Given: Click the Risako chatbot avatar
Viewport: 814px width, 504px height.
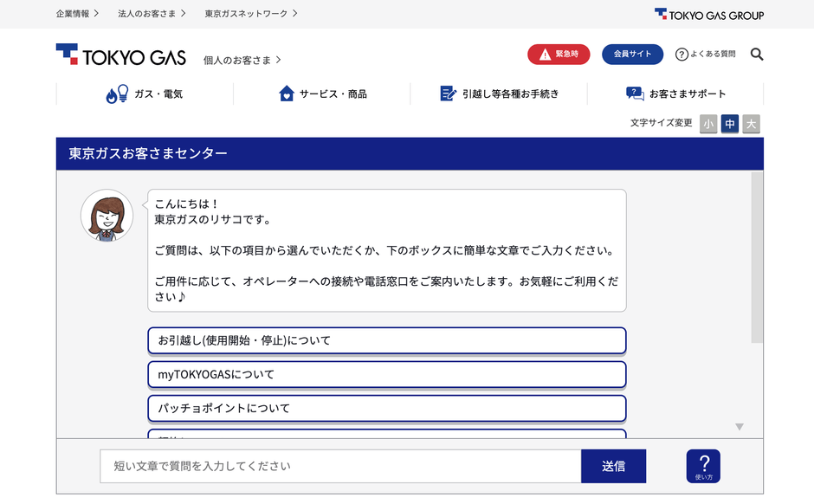Looking at the screenshot, I should coord(106,216).
